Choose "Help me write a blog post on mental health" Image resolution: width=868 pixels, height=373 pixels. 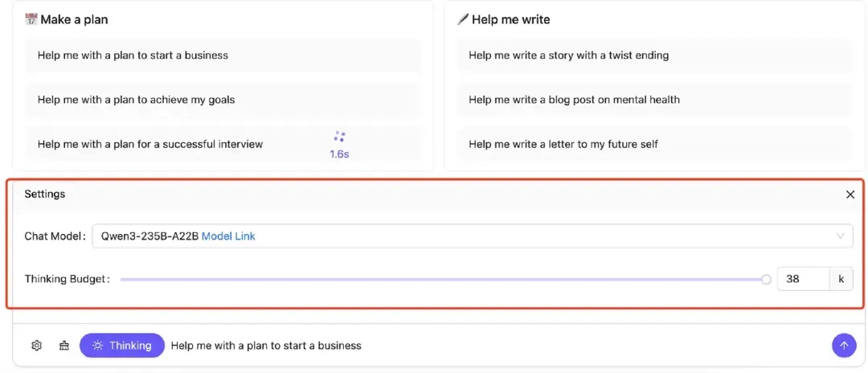click(x=653, y=100)
